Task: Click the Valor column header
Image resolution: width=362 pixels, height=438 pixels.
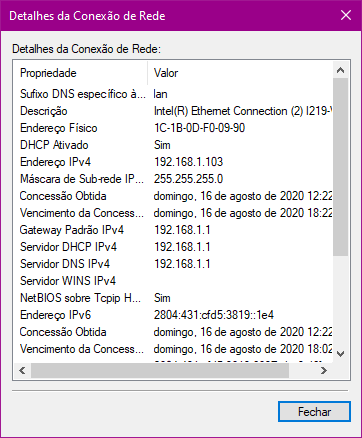Action: (x=240, y=73)
